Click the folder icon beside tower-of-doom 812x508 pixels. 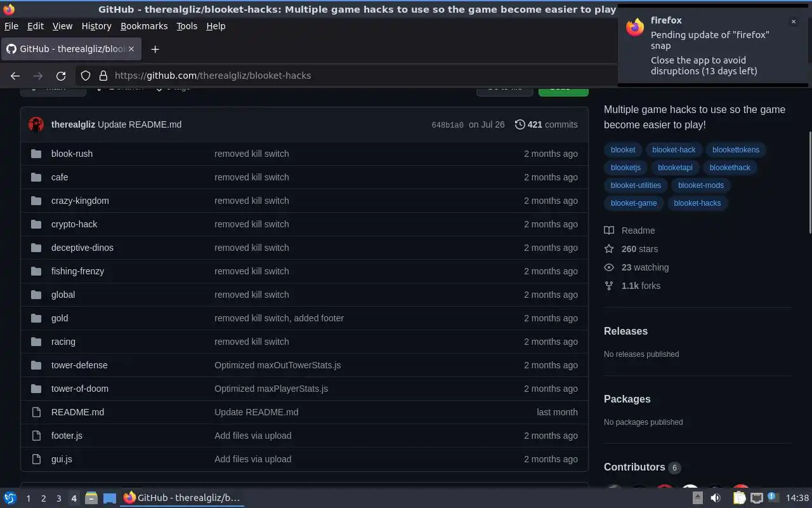[x=36, y=389]
